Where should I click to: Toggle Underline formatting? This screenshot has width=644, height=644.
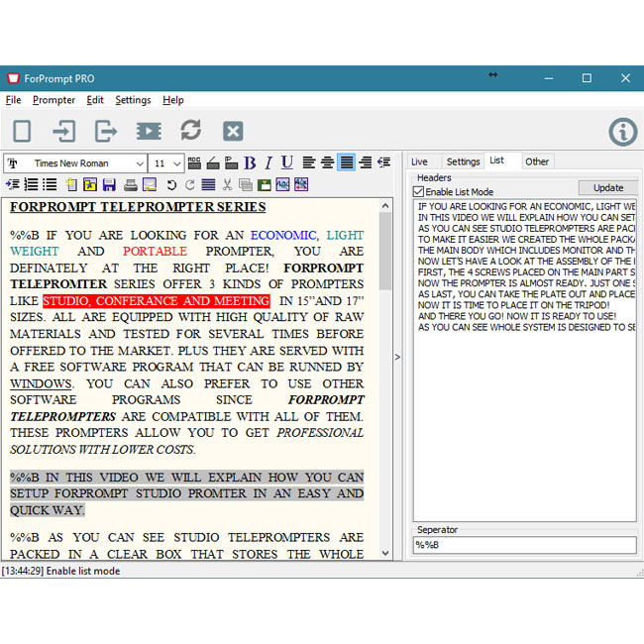tap(287, 162)
